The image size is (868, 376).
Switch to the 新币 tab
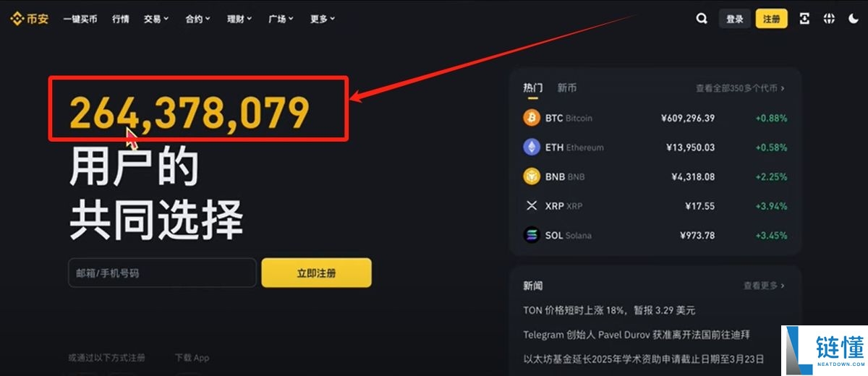coord(567,88)
